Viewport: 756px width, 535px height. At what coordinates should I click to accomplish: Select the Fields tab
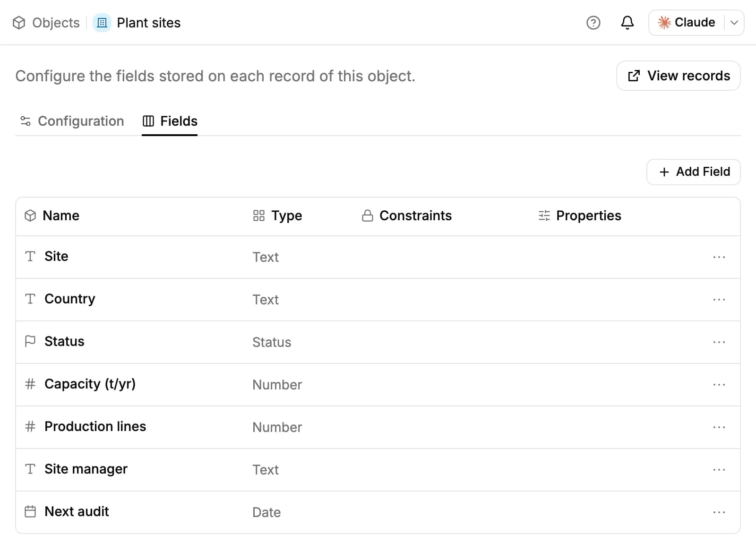(x=170, y=121)
